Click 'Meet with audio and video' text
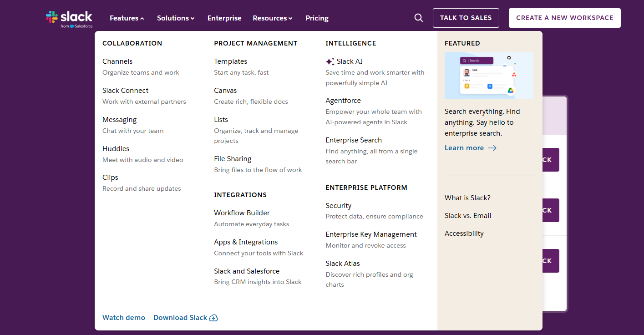The width and height of the screenshot is (644, 335). tap(143, 160)
